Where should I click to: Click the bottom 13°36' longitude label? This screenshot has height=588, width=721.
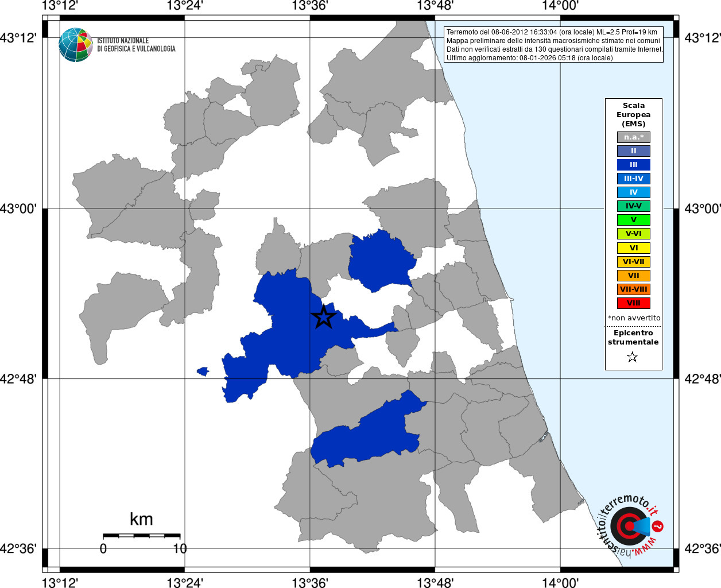(x=310, y=583)
